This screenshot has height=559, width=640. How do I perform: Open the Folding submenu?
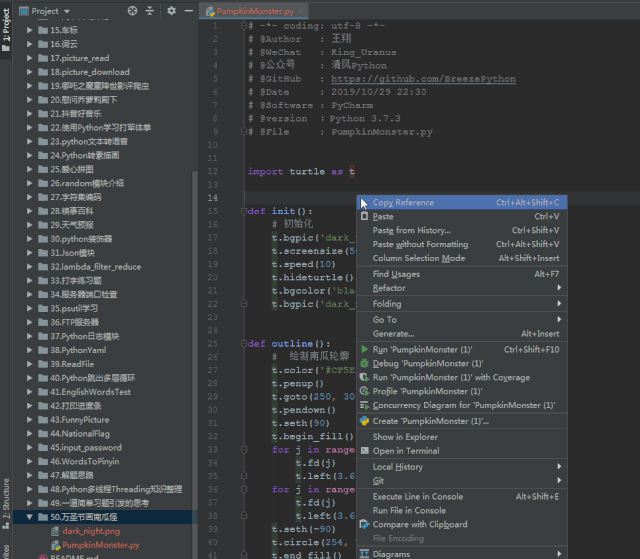tap(462, 304)
